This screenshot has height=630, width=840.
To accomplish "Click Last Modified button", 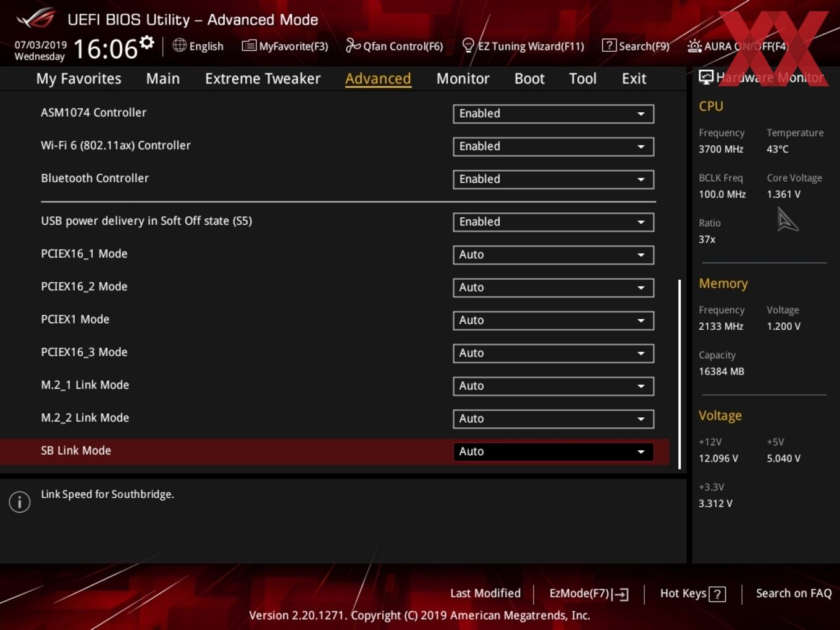I will 485,593.
